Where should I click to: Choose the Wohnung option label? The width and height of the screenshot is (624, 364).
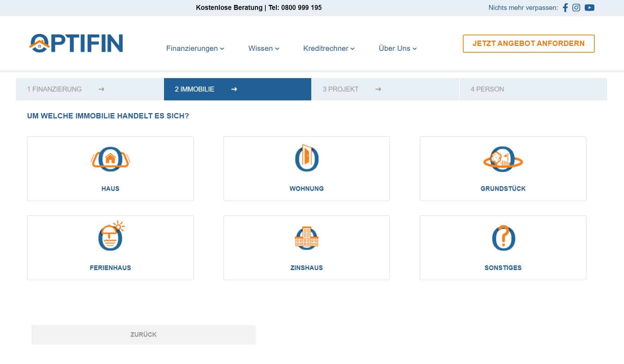pos(306,189)
